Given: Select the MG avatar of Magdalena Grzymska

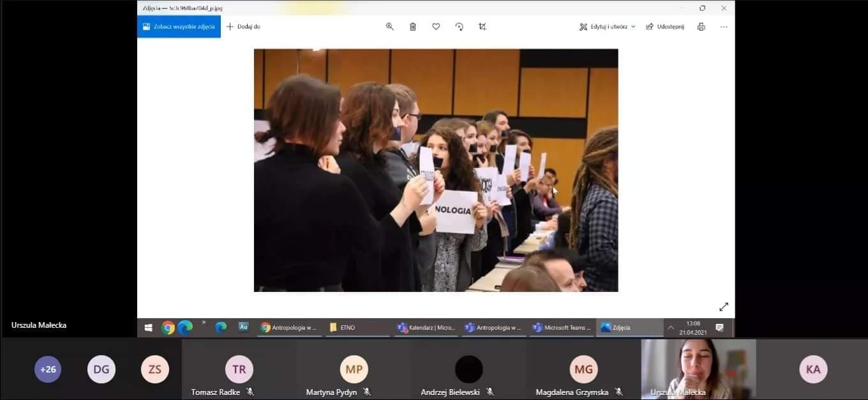Looking at the screenshot, I should (x=584, y=369).
